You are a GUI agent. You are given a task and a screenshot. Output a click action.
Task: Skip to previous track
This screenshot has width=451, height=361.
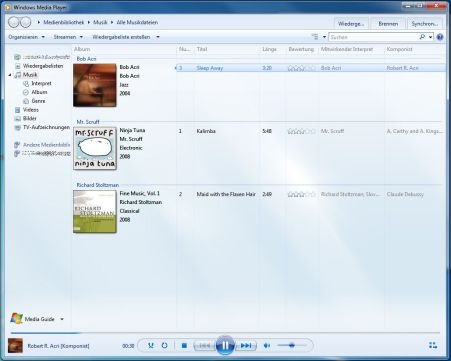pyautogui.click(x=205, y=346)
